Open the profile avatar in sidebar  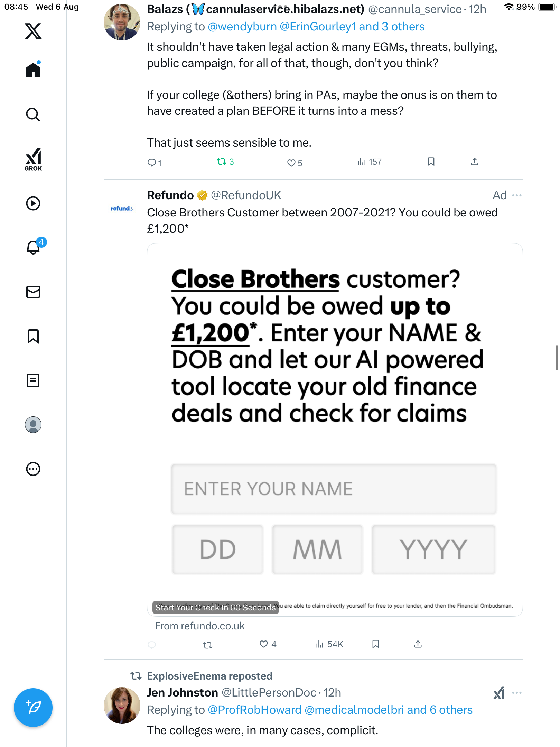33,425
